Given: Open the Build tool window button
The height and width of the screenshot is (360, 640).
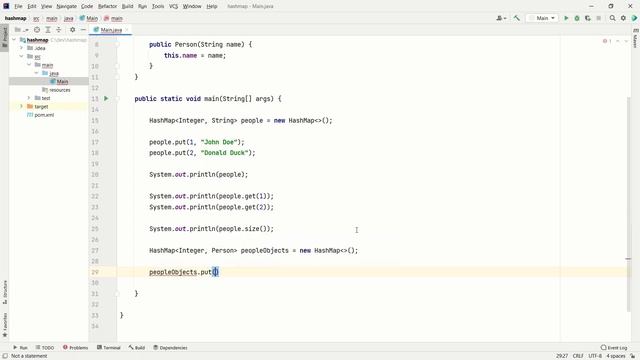Looking at the screenshot, I should (137, 348).
